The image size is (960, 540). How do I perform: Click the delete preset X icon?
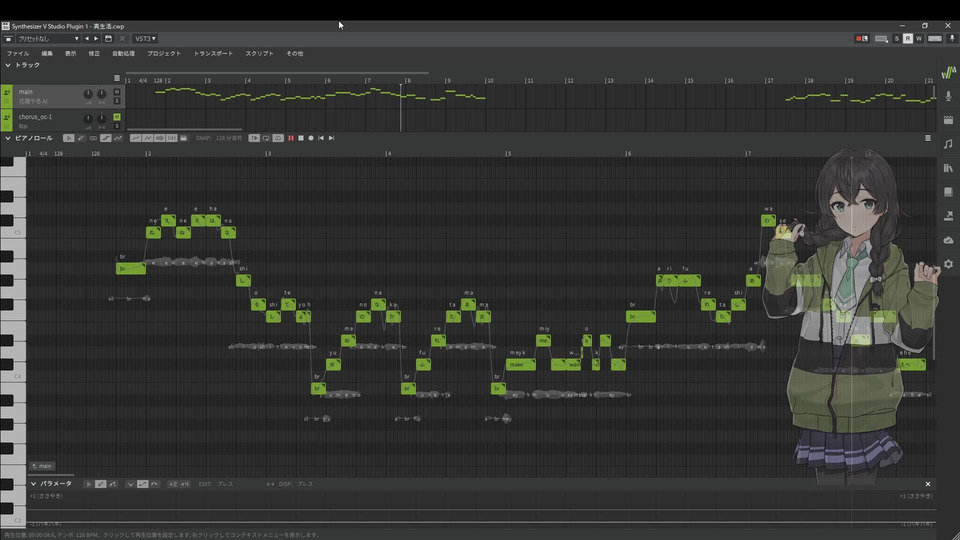(x=122, y=39)
